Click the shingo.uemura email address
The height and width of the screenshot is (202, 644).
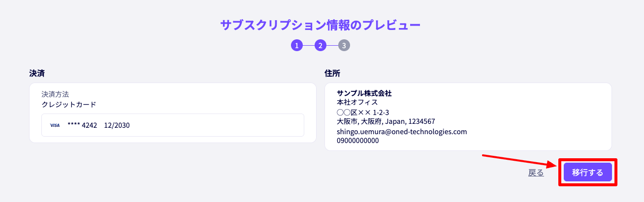click(x=402, y=132)
